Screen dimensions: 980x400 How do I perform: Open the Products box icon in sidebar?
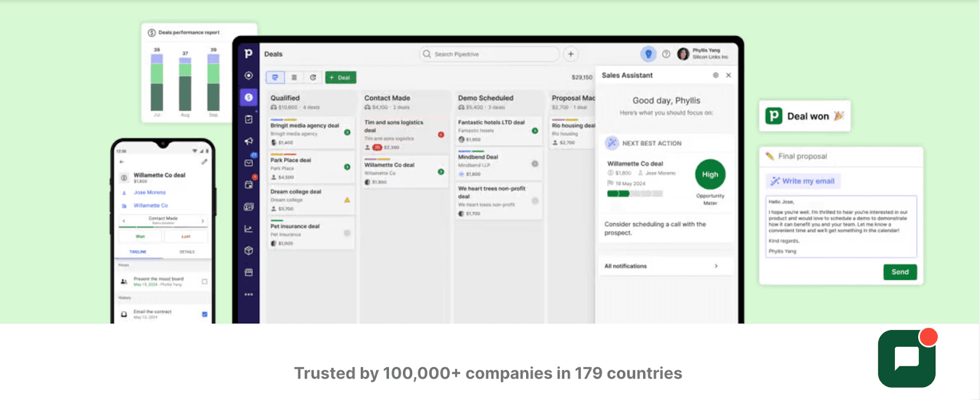[249, 251]
